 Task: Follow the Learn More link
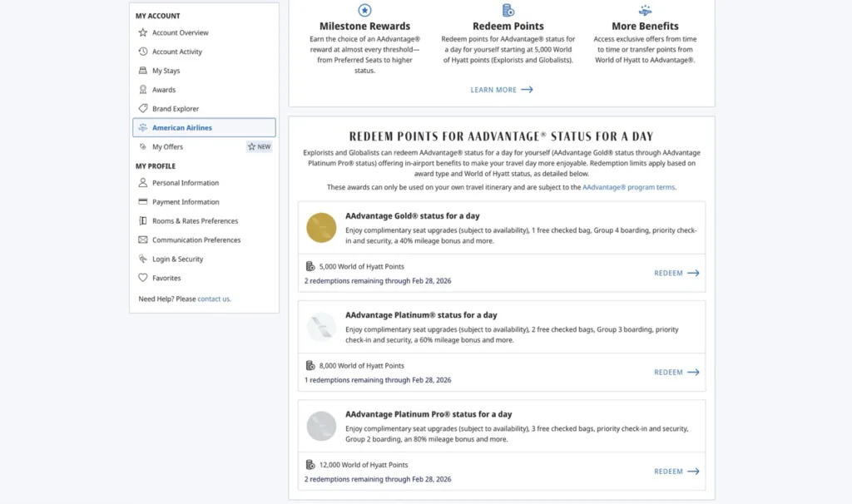(501, 90)
